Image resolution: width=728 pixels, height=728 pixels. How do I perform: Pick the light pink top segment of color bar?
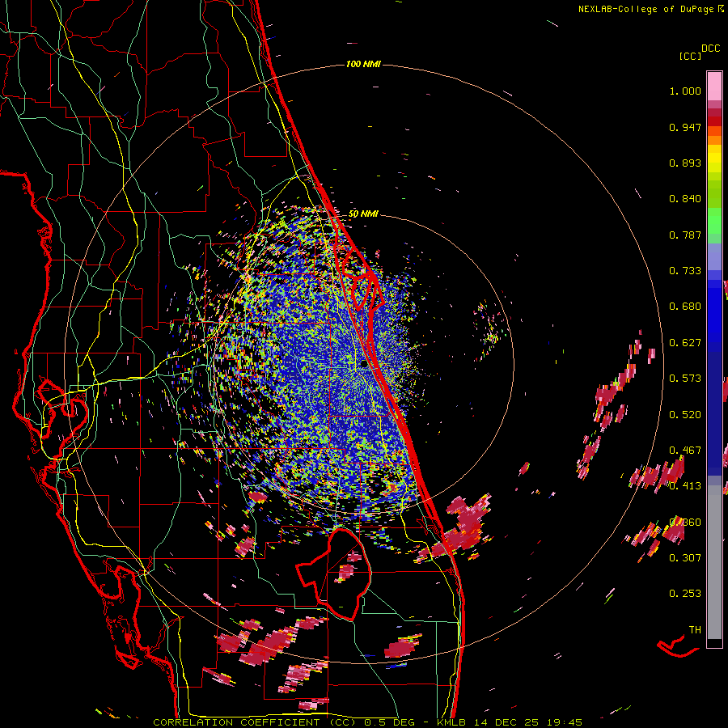click(714, 87)
